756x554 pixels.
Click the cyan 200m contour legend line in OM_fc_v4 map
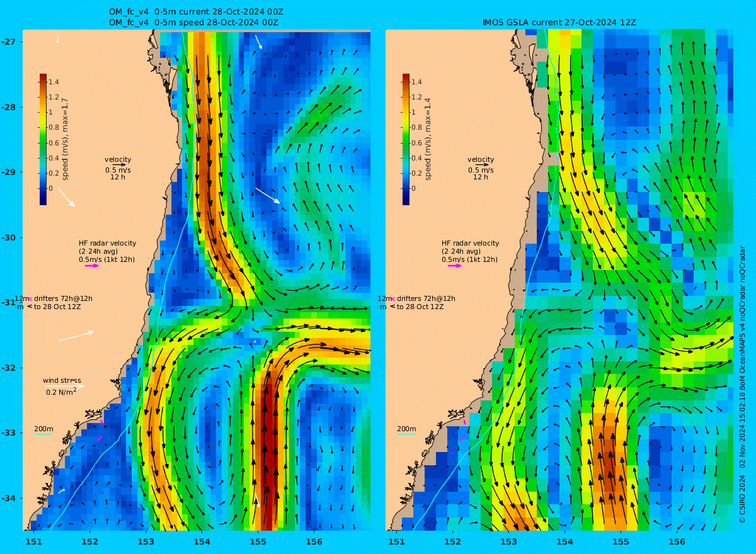[x=43, y=434]
